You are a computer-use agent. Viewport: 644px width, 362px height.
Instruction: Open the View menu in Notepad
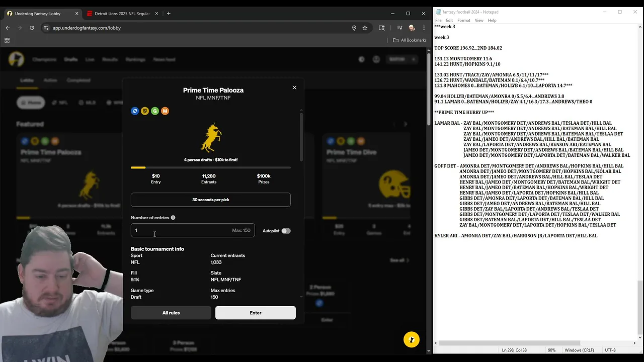(479, 21)
